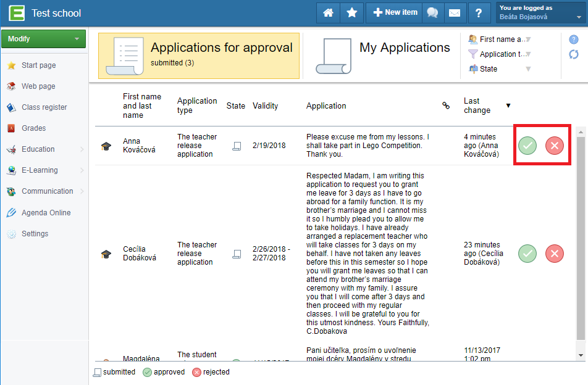Open Agenda Online from sidebar
Image resolution: width=588 pixels, height=385 pixels.
pos(46,213)
